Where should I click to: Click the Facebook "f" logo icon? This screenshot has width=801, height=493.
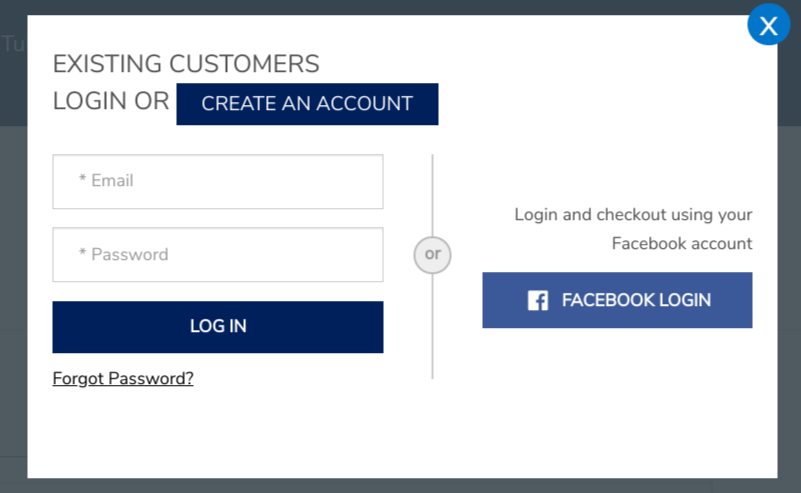click(537, 300)
